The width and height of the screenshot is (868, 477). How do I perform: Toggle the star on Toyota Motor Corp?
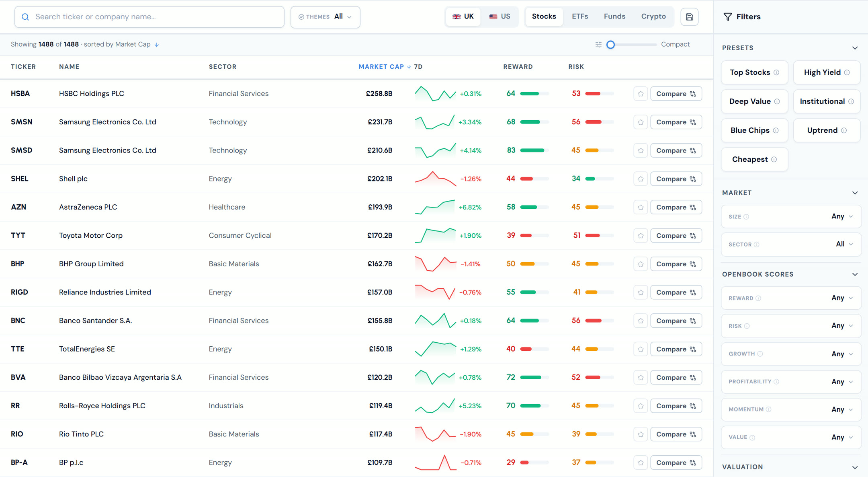(641, 236)
